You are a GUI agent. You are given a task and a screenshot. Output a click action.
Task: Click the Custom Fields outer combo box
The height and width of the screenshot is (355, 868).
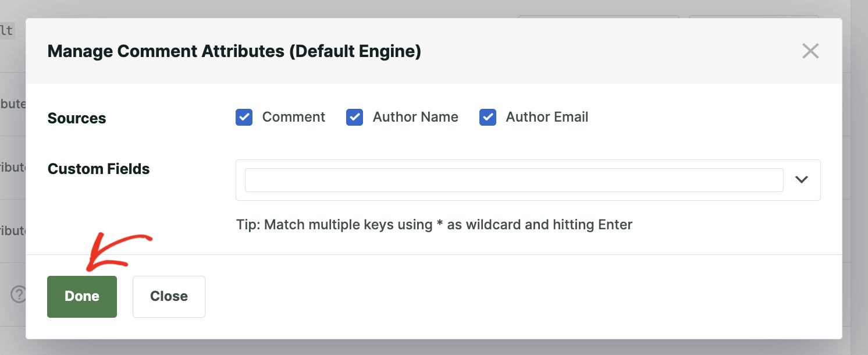click(x=528, y=180)
